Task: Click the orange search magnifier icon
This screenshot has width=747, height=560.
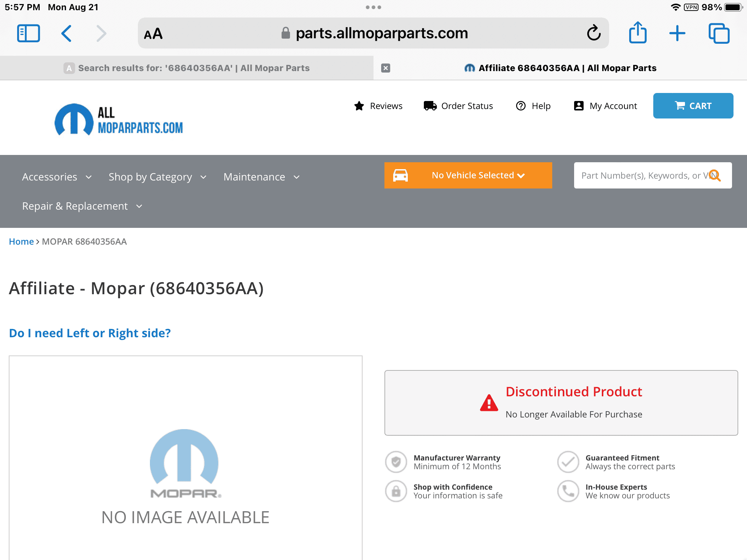Action: click(x=715, y=175)
